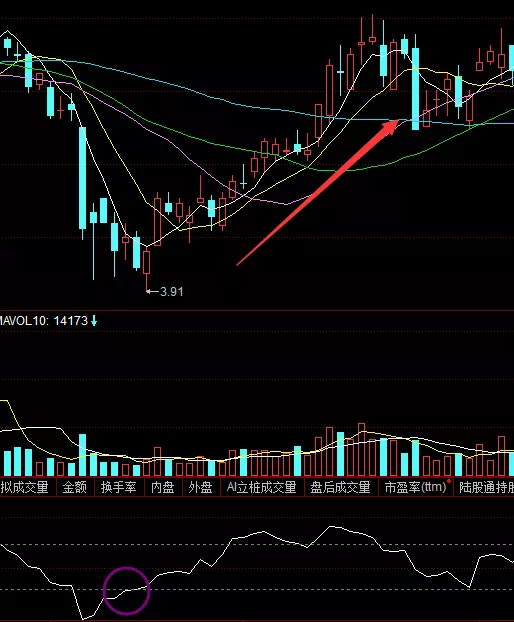Open the AI立桩成交量 tab
Screen dimensions: 514x622
click(x=262, y=487)
